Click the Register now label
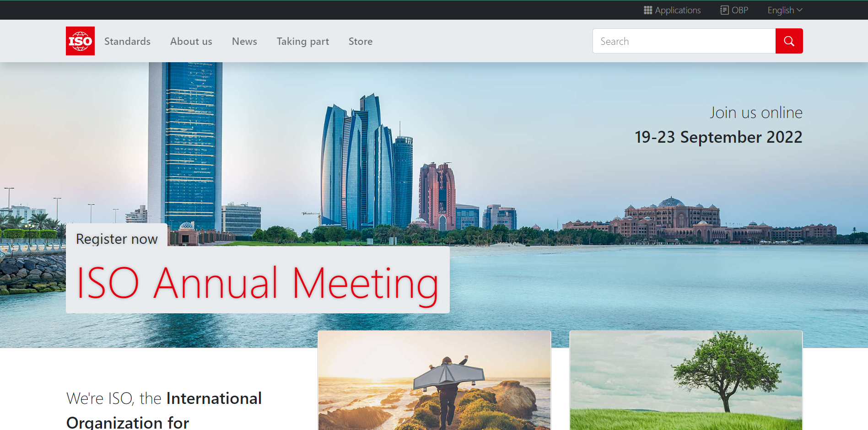 point(117,239)
